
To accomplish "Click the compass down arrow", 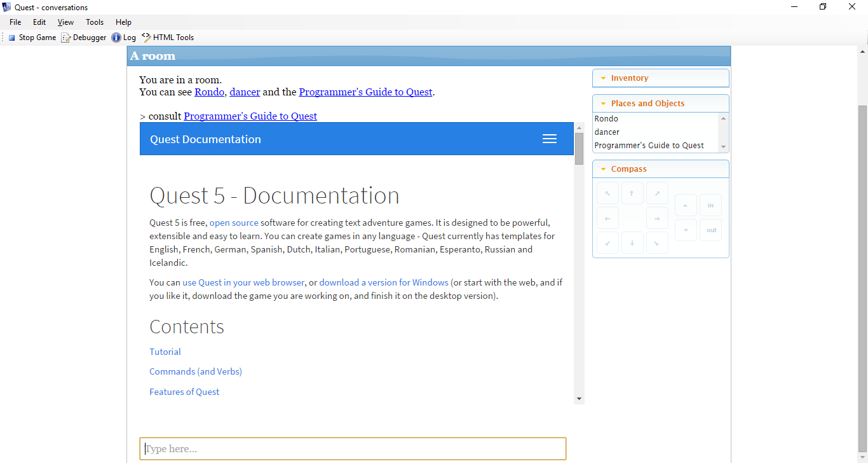I will click(x=686, y=230).
